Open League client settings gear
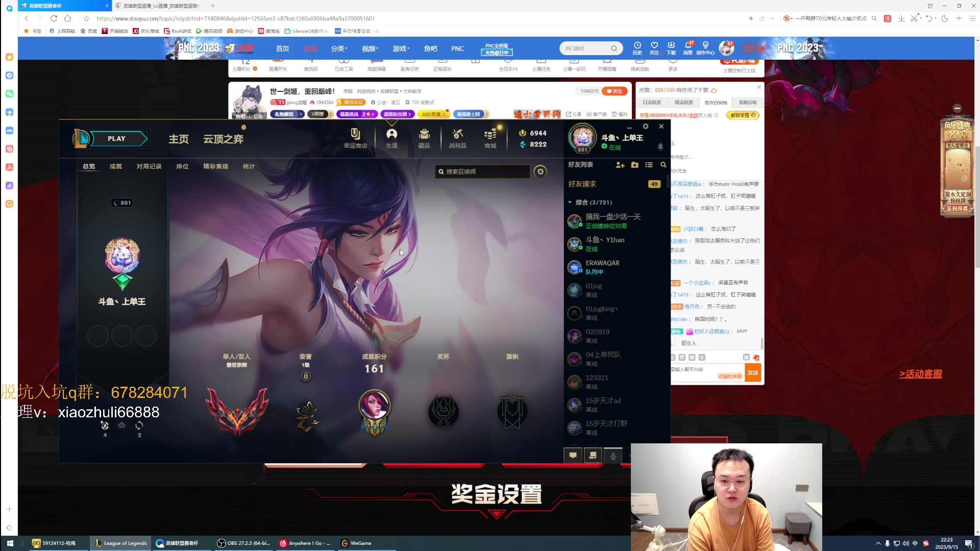This screenshot has width=980, height=551. pos(646,127)
